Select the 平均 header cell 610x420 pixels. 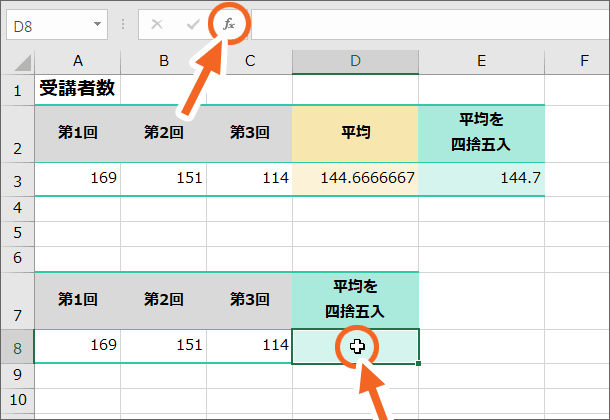coord(355,134)
